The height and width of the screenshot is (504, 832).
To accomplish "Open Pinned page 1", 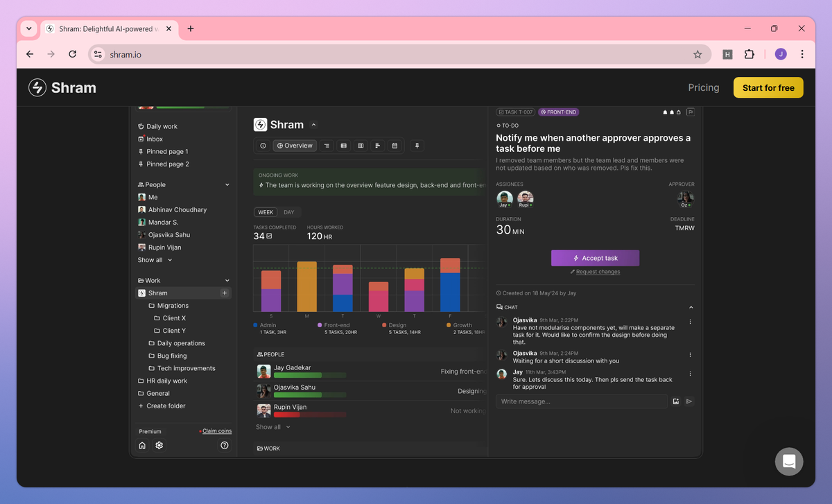I will (x=163, y=151).
